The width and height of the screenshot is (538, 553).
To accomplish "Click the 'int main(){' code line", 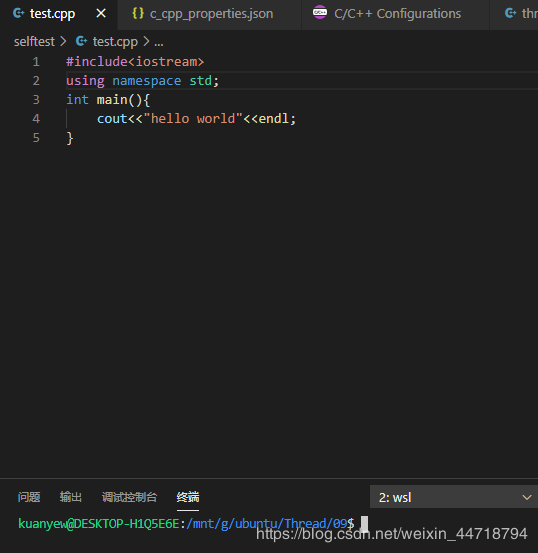I will (108, 100).
